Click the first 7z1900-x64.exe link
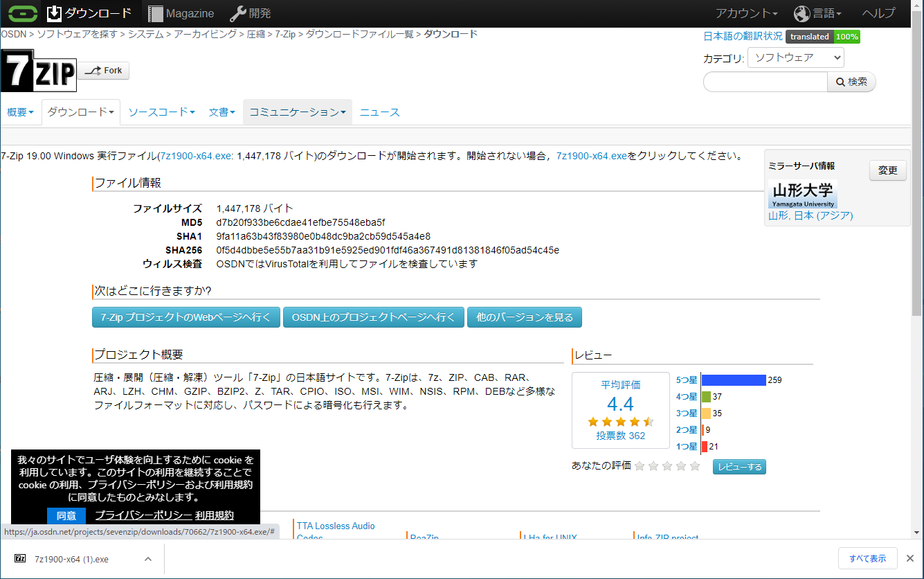The width and height of the screenshot is (924, 579). pos(196,156)
